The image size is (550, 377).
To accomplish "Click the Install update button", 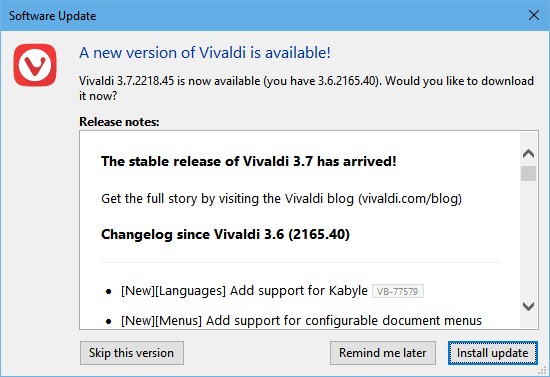I will 492,353.
